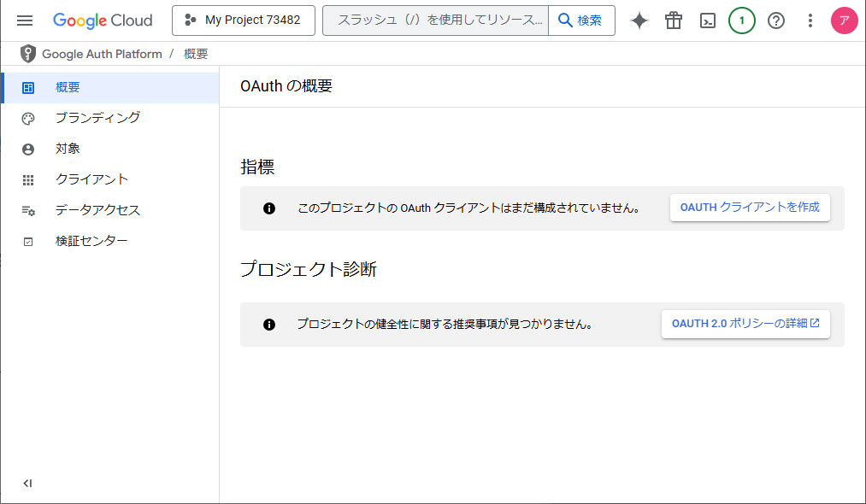Open the three-dot settings menu
Viewport: 866px width, 504px height.
click(810, 21)
